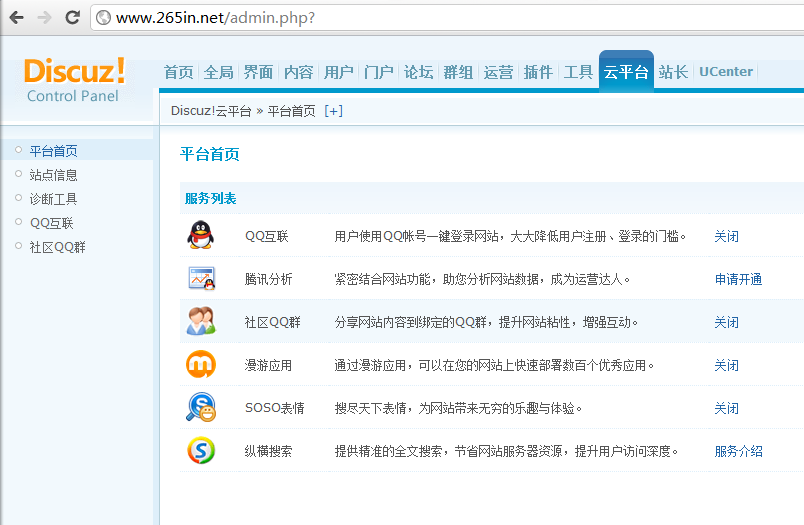This screenshot has width=804, height=525.
Task: Click the [+] breadcrumb add link
Action: (x=333, y=111)
